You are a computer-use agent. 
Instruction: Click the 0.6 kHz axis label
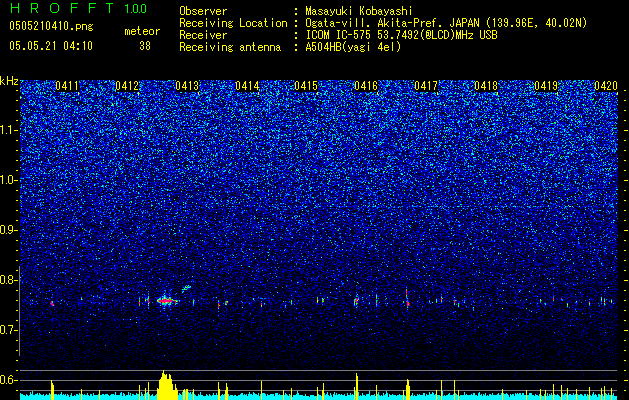[x=8, y=380]
